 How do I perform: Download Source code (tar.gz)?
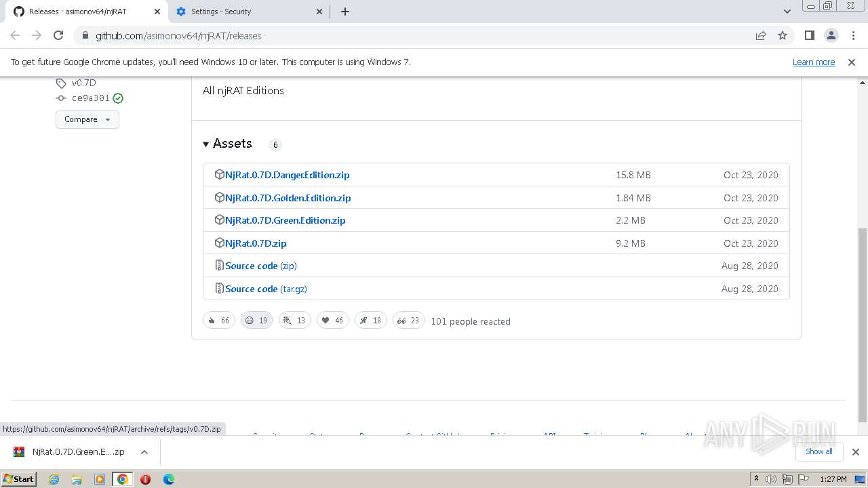click(266, 289)
